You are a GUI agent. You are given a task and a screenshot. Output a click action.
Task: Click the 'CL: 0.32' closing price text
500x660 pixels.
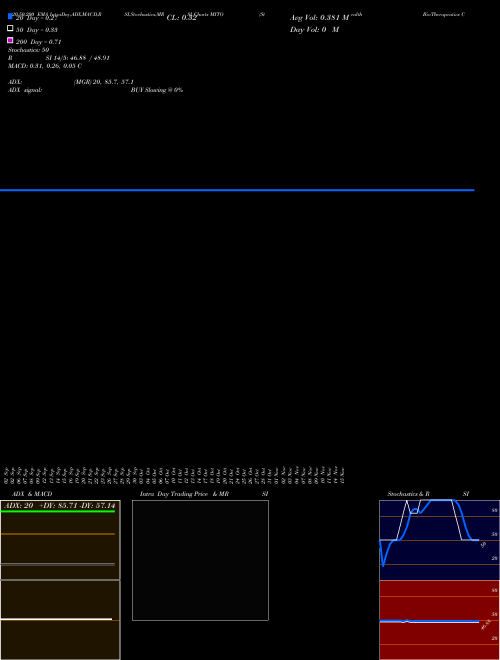181,18
